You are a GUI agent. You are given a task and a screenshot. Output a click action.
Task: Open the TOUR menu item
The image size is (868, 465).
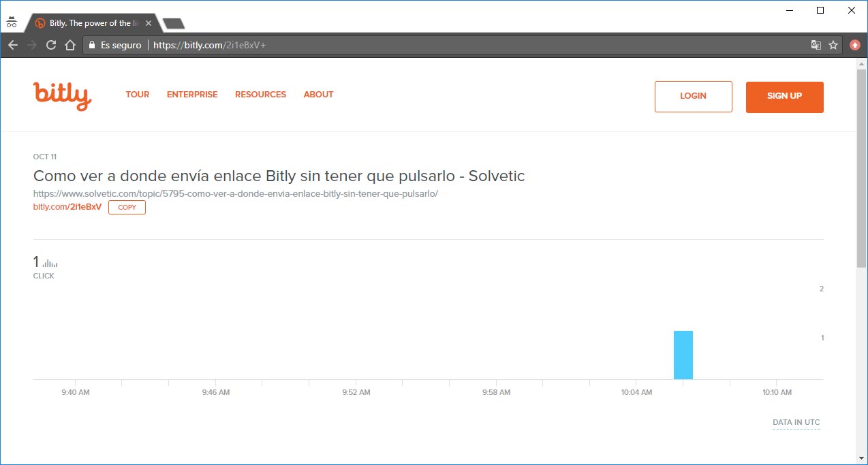click(x=138, y=95)
